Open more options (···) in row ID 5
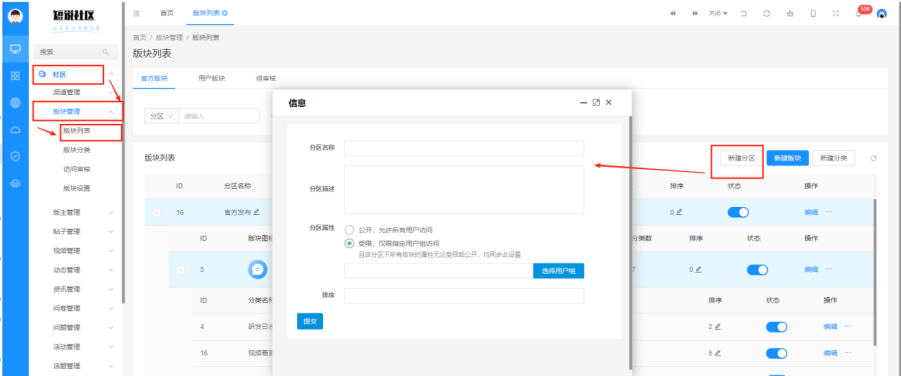 pos(829,269)
